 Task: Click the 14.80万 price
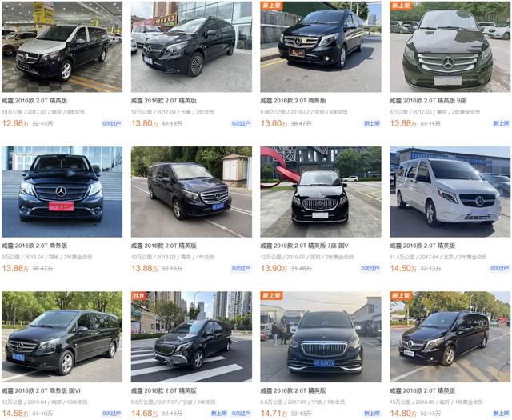click(403, 414)
